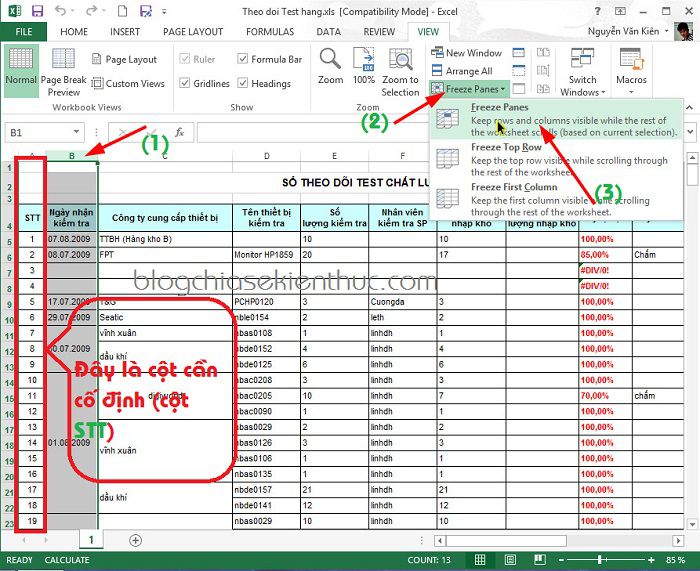The width and height of the screenshot is (700, 571).
Task: Click the Arrange All button
Action: coord(462,71)
